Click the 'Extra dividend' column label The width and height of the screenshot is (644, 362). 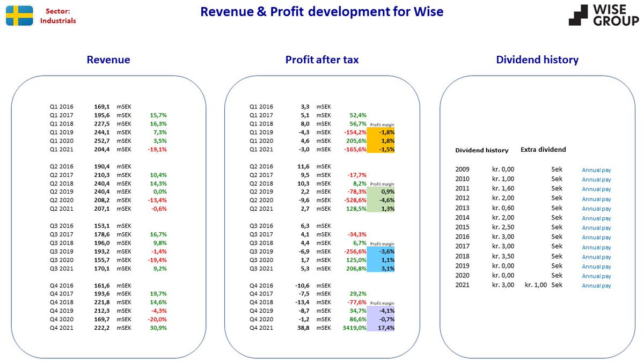[543, 150]
